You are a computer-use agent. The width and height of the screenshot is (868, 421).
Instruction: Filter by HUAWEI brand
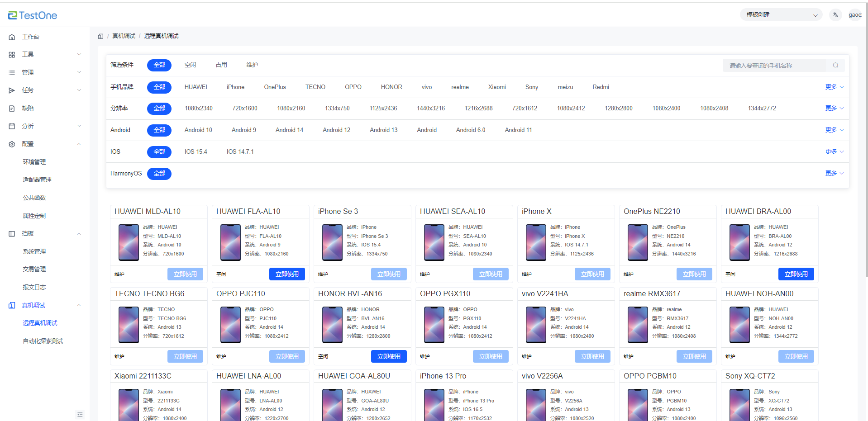coord(196,87)
